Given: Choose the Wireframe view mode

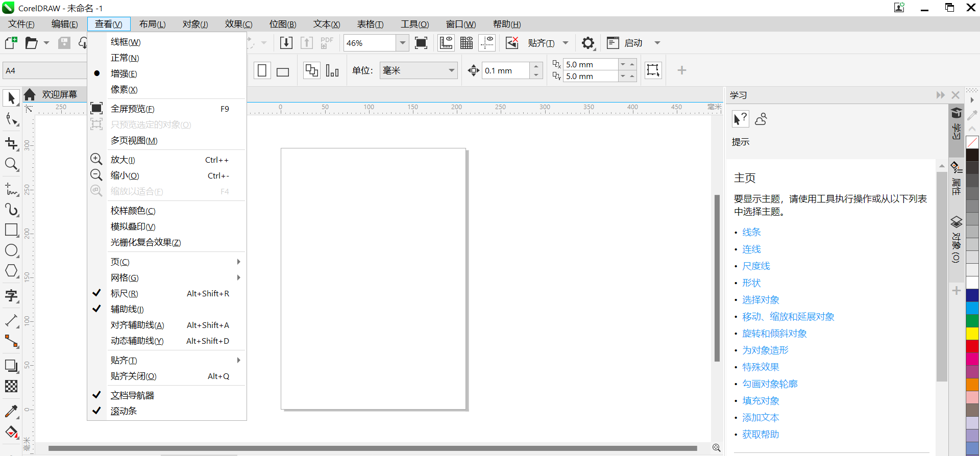Looking at the screenshot, I should pos(126,42).
